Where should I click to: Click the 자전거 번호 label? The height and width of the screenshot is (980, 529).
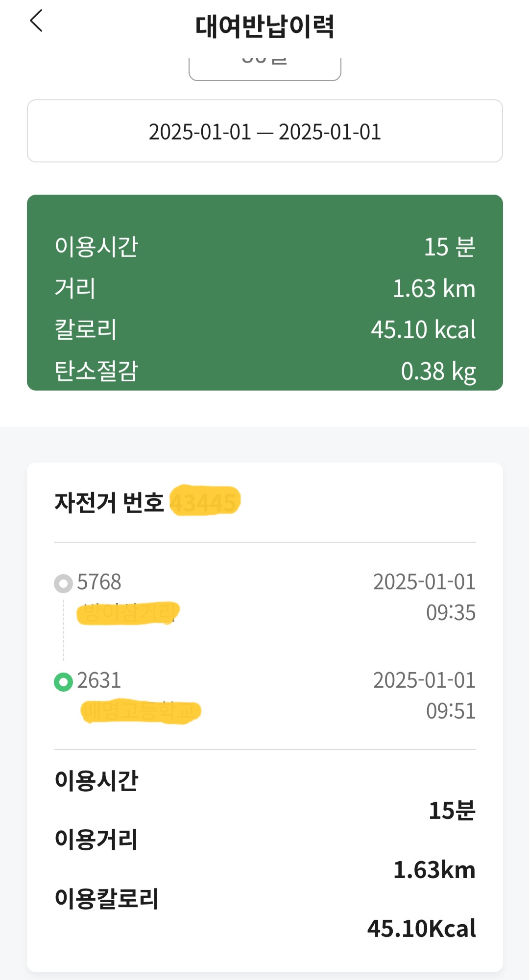109,502
